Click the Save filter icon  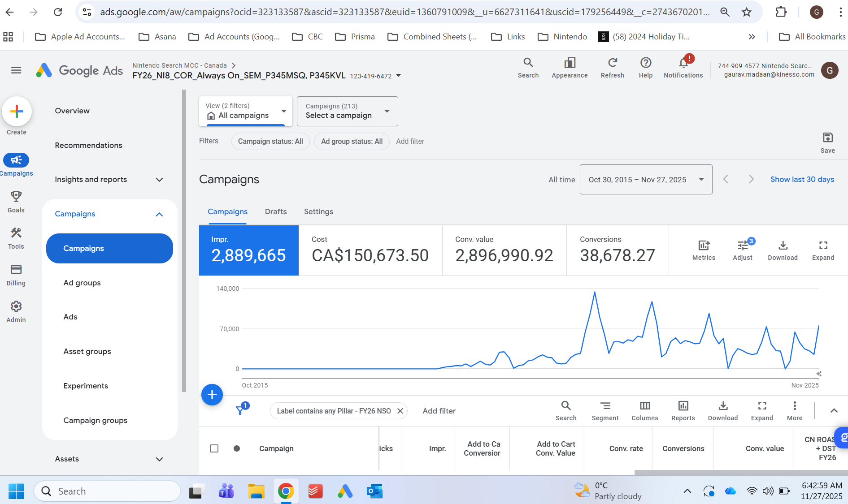pos(827,142)
